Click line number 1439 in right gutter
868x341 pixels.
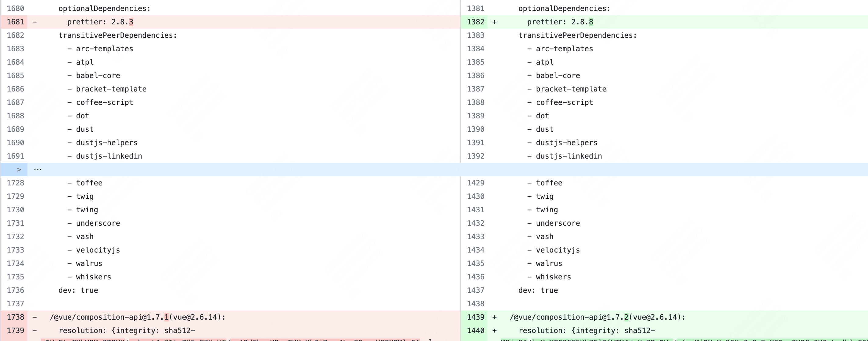tap(475, 317)
